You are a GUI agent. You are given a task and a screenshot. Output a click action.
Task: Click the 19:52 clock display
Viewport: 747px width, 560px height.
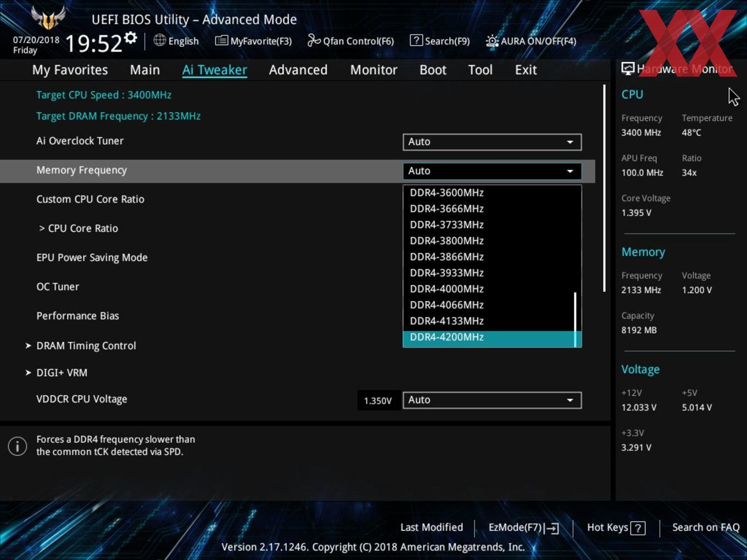pyautogui.click(x=93, y=44)
